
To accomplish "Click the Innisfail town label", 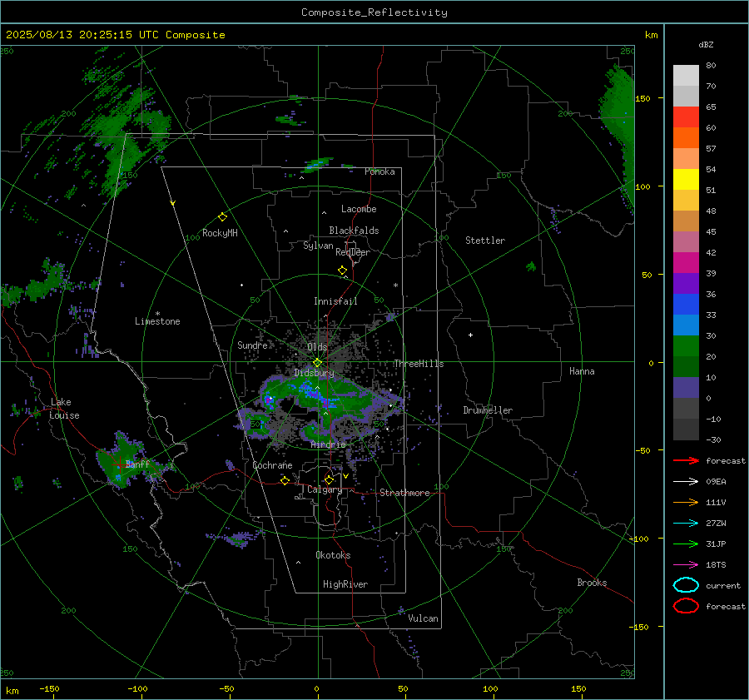I will pyautogui.click(x=335, y=301).
